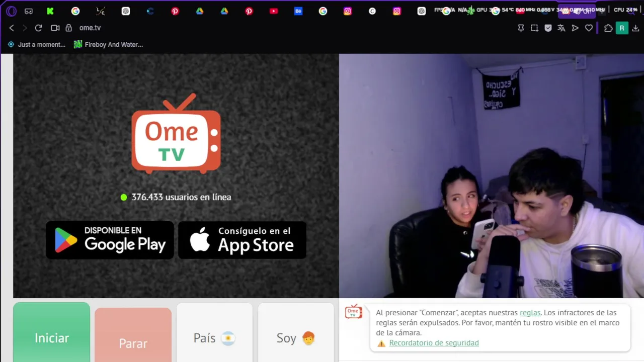Click the padlock site security icon
The width and height of the screenshot is (644, 362).
coord(69,28)
